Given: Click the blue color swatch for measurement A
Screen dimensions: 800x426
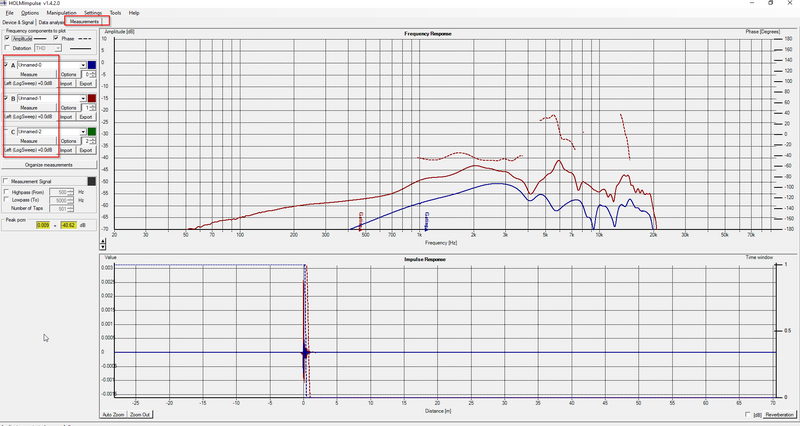Looking at the screenshot, I should [x=92, y=65].
